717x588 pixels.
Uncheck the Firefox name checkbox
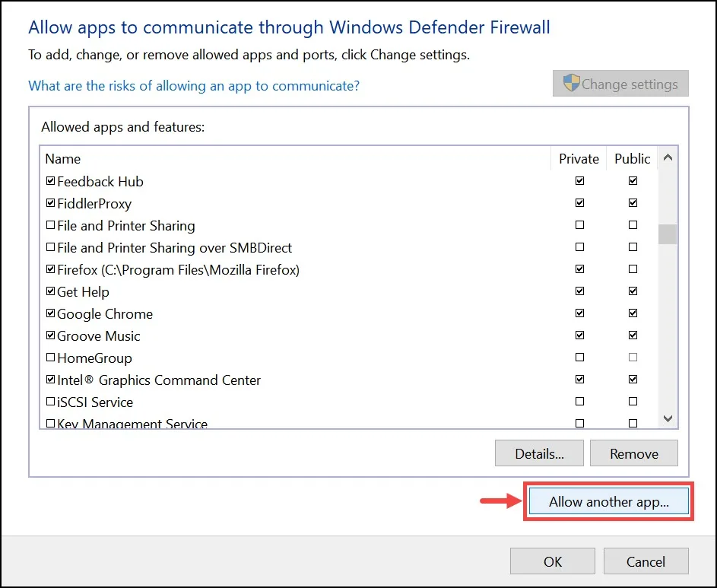pyautogui.click(x=51, y=269)
